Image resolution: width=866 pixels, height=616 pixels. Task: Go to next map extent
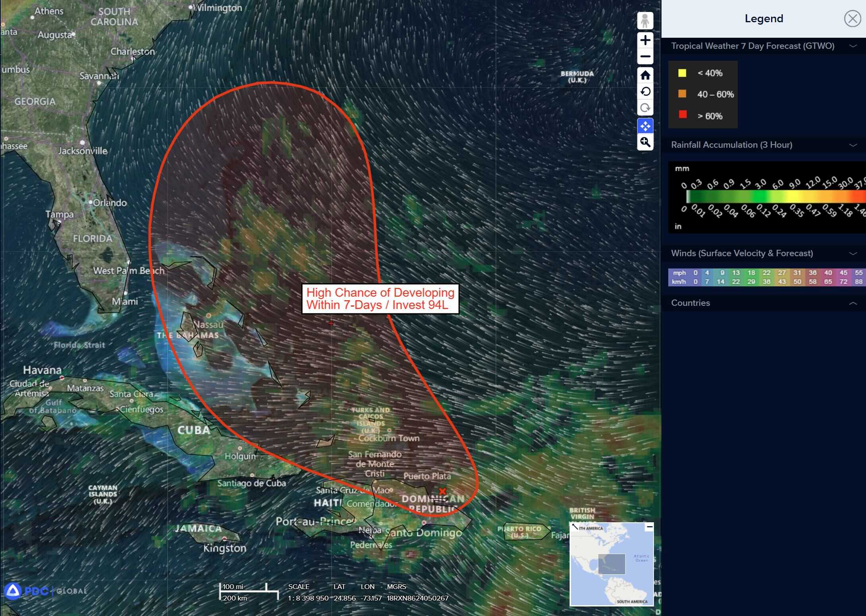pos(645,108)
